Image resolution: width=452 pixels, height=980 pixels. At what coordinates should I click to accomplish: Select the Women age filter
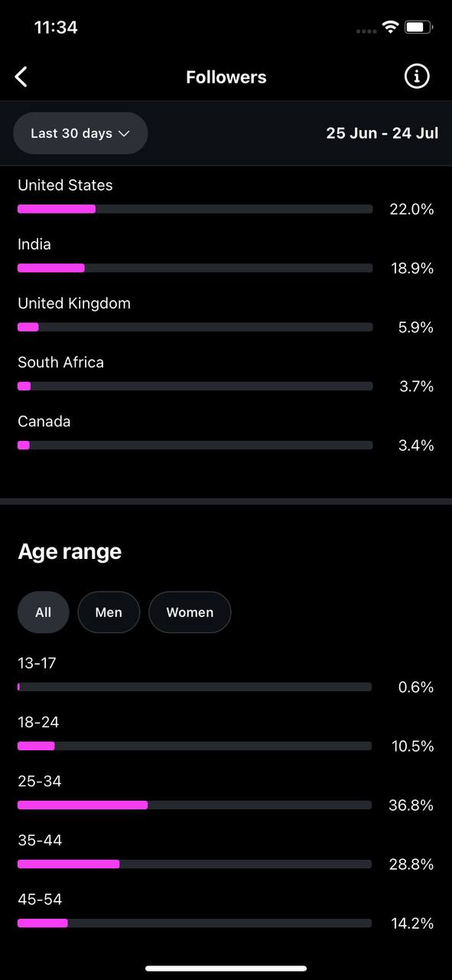[x=190, y=612]
